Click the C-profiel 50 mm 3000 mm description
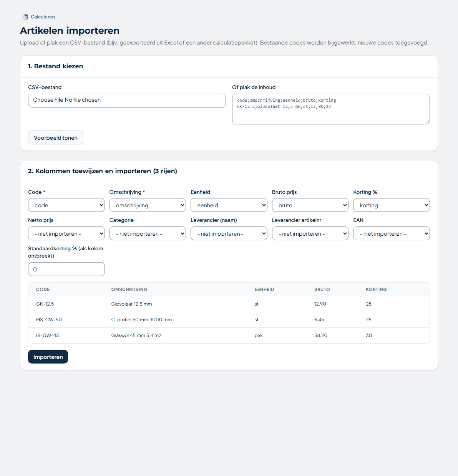 pyautogui.click(x=141, y=320)
